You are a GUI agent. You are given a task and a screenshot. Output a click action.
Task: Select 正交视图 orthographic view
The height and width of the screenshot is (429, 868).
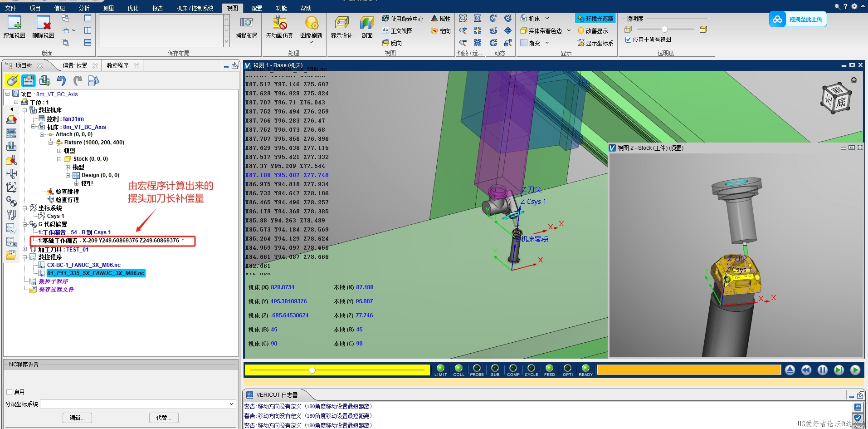[398, 31]
